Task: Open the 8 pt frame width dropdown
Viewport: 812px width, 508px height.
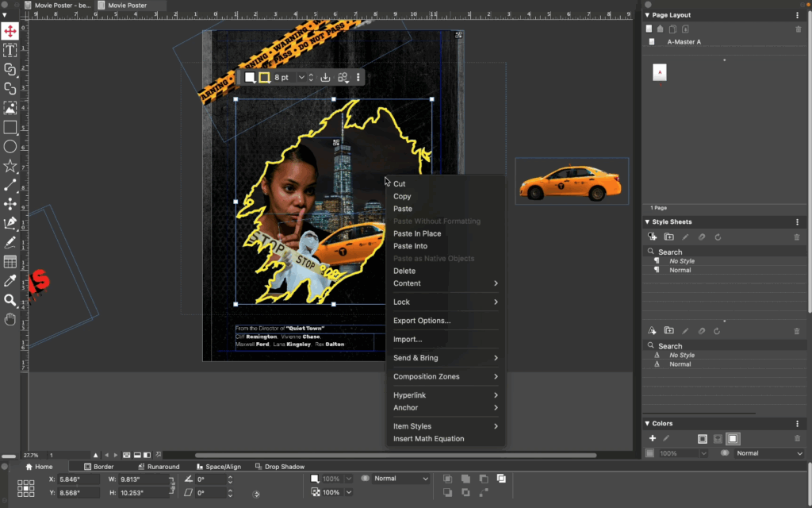Action: [x=301, y=78]
